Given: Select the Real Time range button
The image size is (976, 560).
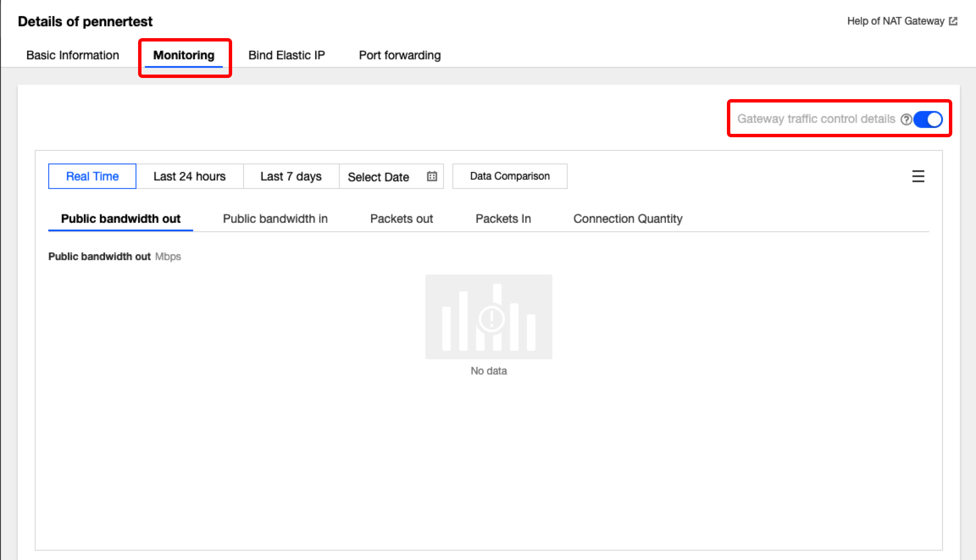Looking at the screenshot, I should 92,176.
